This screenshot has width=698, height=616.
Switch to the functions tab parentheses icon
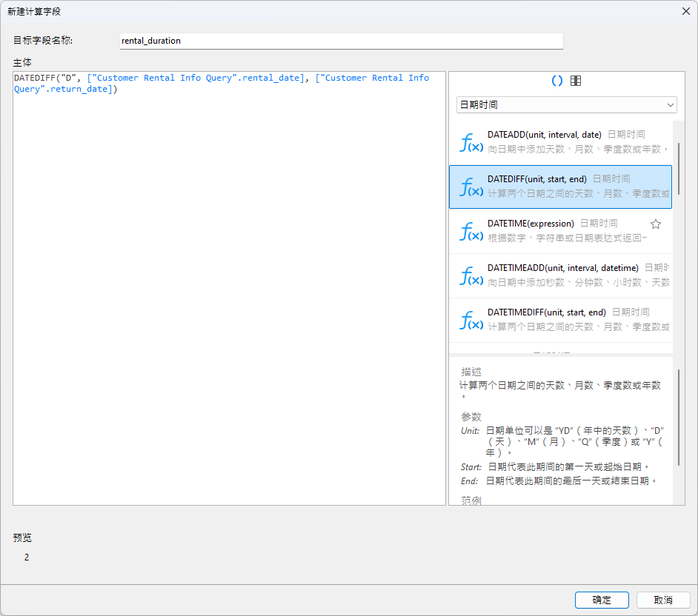click(557, 81)
